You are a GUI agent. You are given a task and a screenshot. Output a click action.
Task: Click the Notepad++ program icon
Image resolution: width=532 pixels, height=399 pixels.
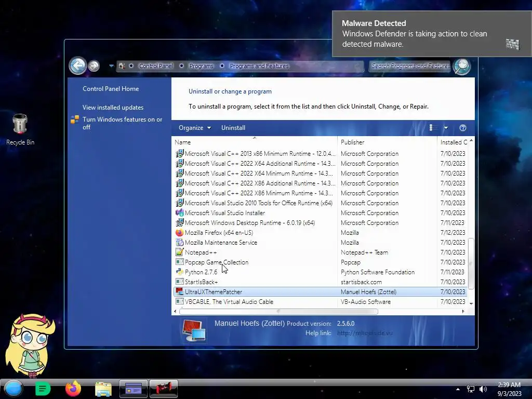point(179,252)
